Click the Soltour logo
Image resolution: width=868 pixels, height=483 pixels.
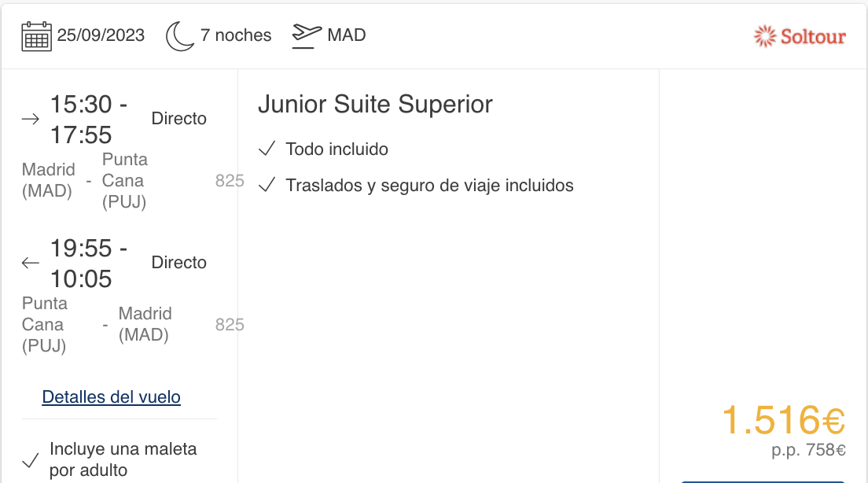click(x=800, y=36)
